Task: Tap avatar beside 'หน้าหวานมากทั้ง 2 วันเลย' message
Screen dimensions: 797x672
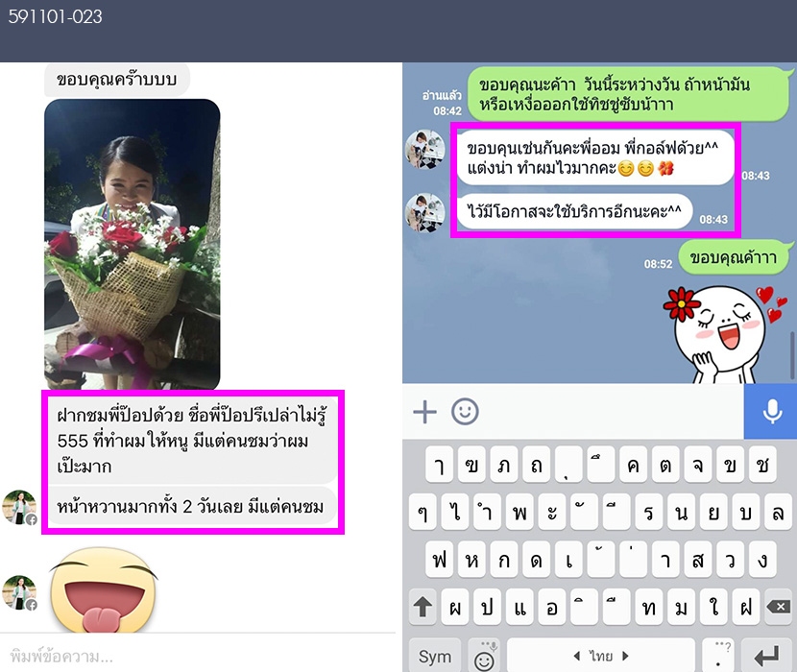Action: (x=20, y=507)
